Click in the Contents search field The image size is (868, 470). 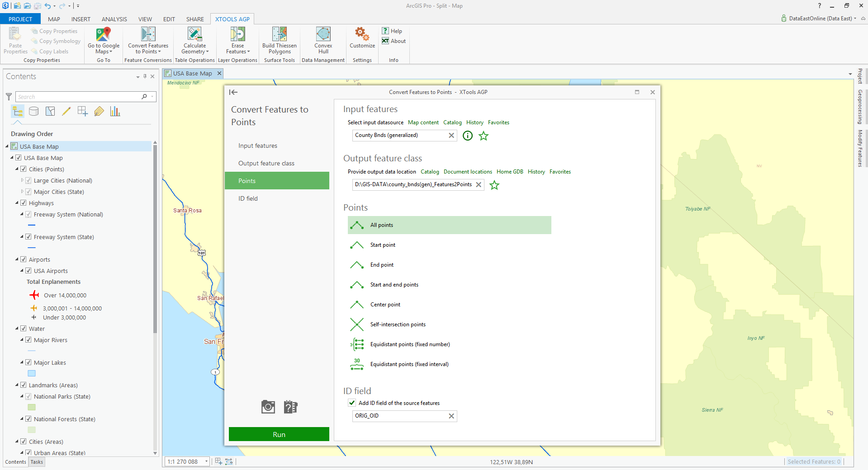(x=79, y=97)
